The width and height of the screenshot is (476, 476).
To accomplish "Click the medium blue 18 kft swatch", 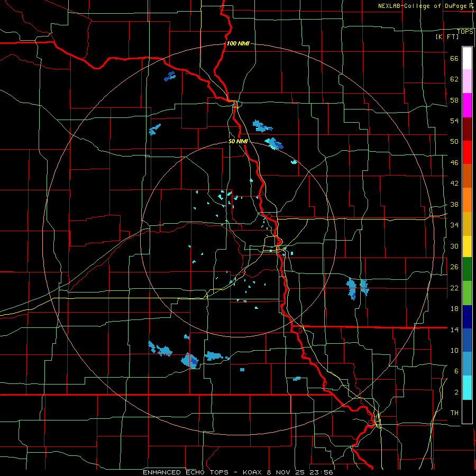I will [467, 340].
